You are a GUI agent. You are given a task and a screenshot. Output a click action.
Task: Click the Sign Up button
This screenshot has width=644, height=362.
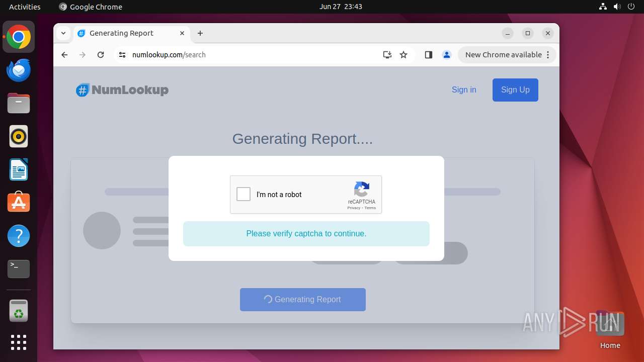pyautogui.click(x=515, y=89)
